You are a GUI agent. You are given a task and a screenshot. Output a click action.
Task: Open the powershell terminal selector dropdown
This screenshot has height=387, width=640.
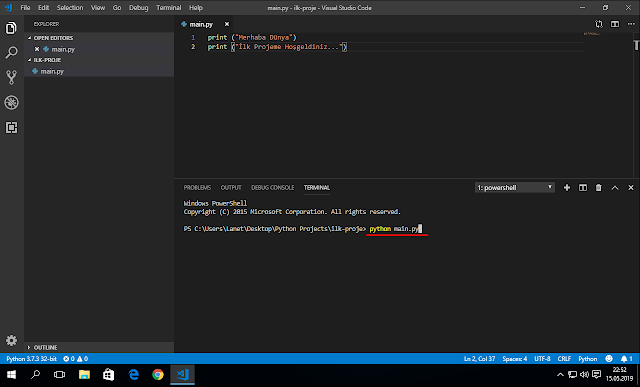(x=514, y=187)
